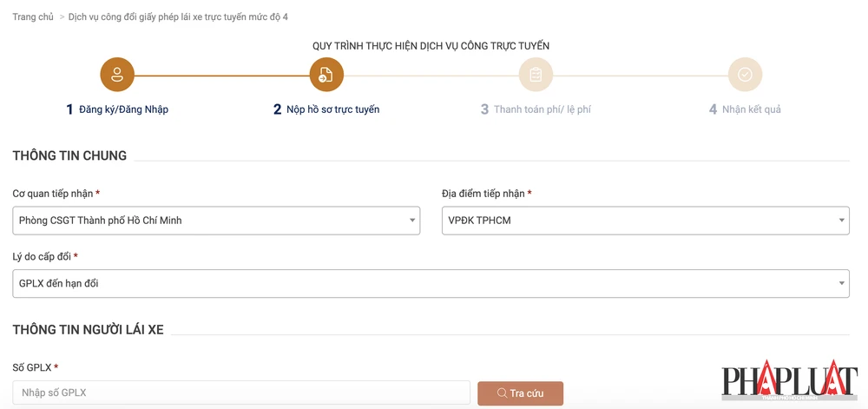Select the Nhận kết quả step label
Screen dimensions: 868x409
point(751,109)
